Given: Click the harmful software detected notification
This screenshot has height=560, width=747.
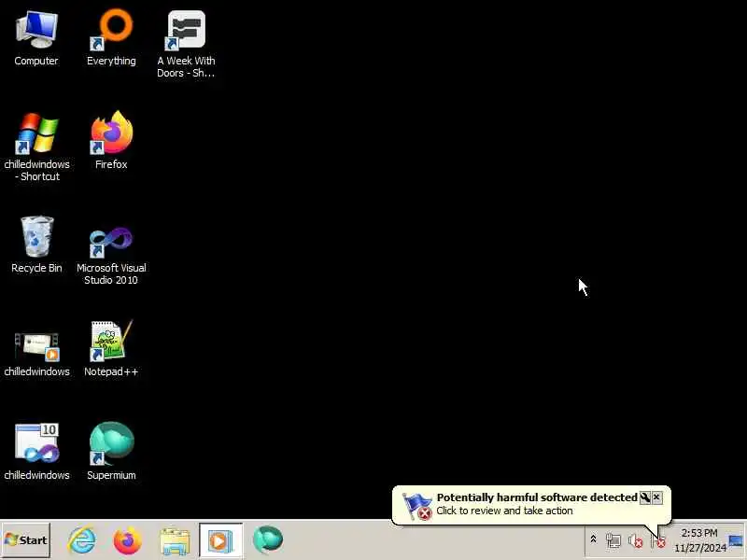Looking at the screenshot, I should click(x=531, y=505).
